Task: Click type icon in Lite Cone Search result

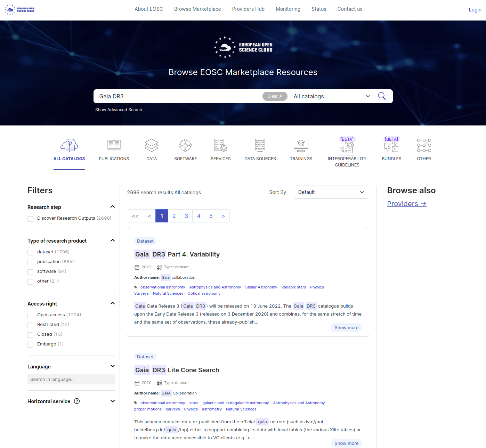Action: click(160, 383)
